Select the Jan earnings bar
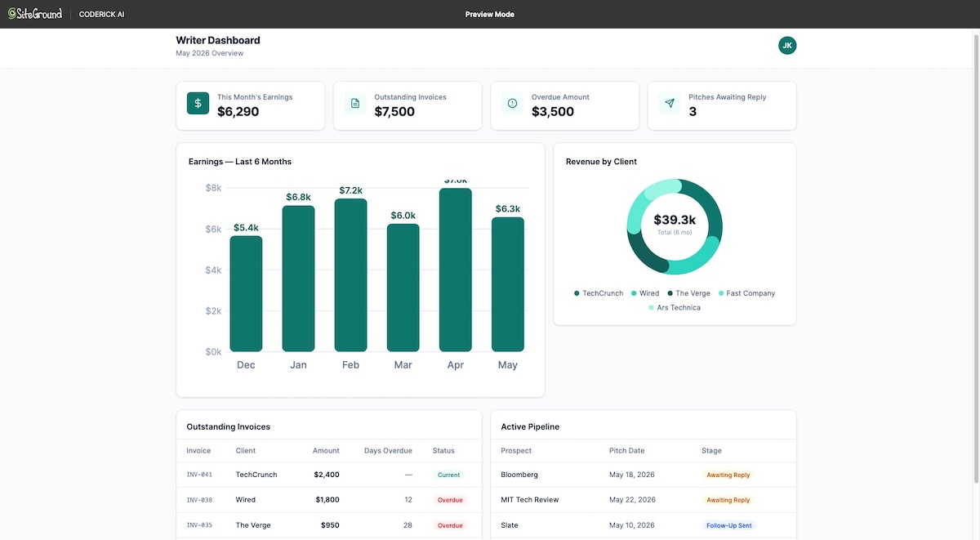The height and width of the screenshot is (540, 980). point(298,279)
